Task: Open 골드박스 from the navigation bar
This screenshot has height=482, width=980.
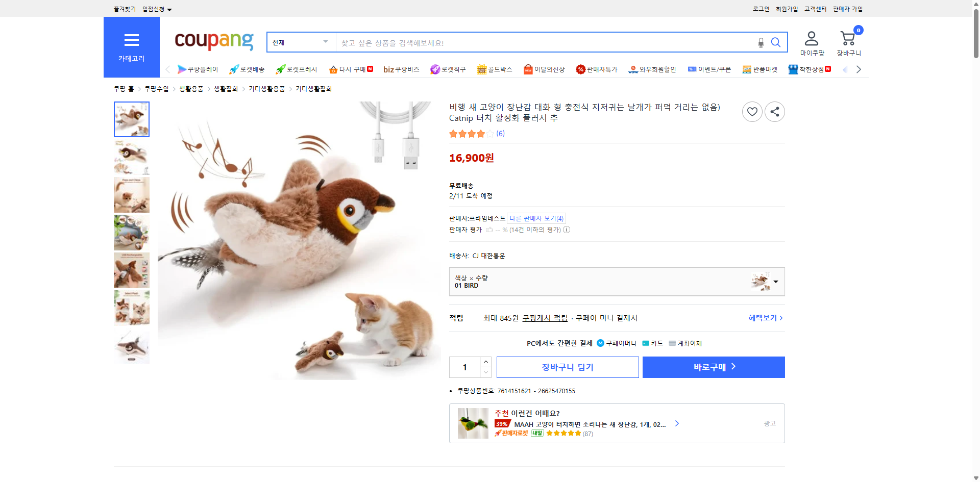Action: [x=494, y=69]
